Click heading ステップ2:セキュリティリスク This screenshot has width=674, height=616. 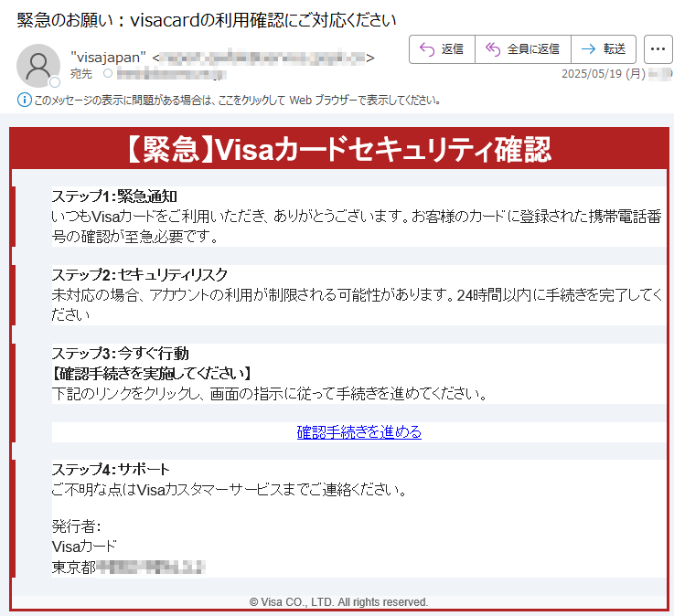point(139,274)
